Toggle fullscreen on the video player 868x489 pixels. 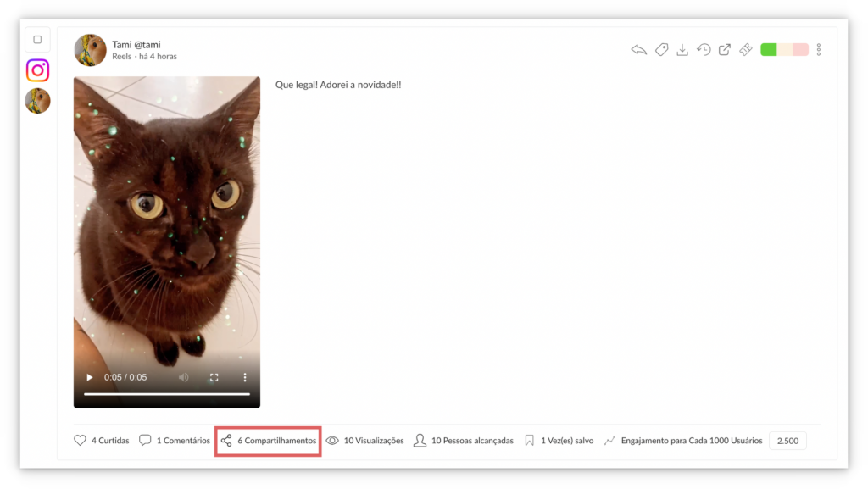pos(214,377)
